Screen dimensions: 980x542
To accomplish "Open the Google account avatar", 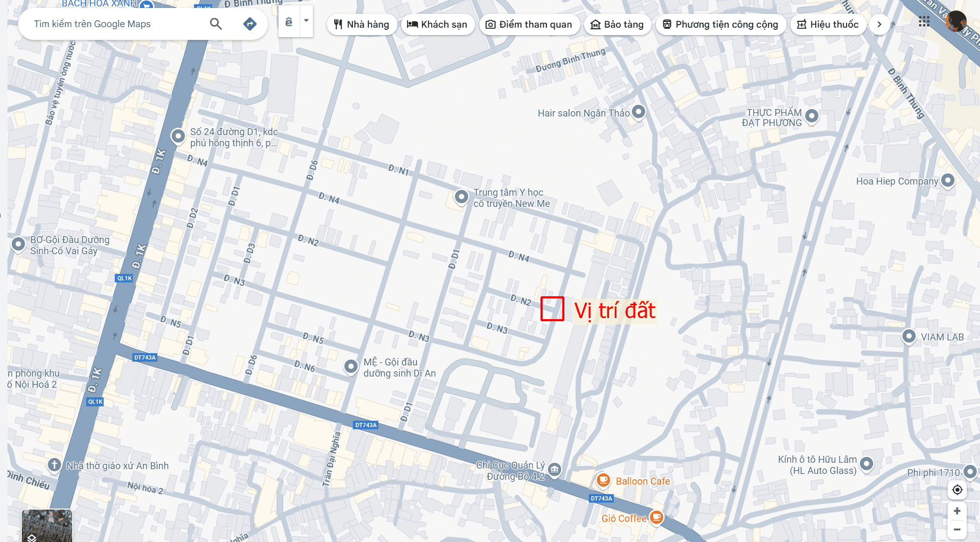I will click(x=957, y=22).
